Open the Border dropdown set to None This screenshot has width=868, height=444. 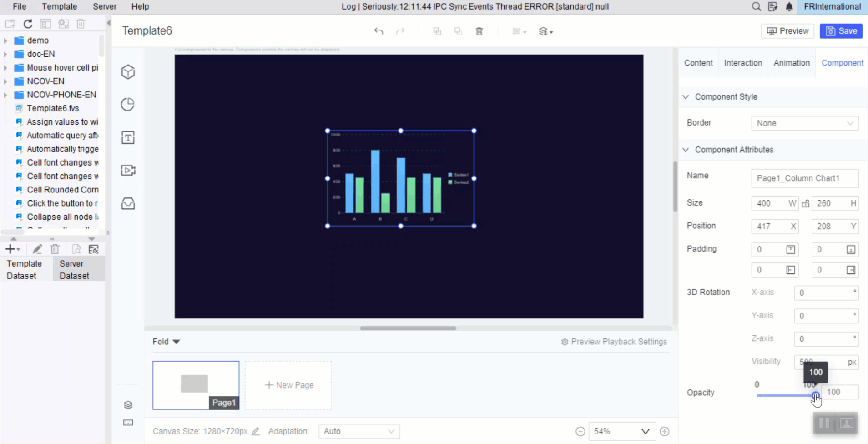click(x=805, y=123)
